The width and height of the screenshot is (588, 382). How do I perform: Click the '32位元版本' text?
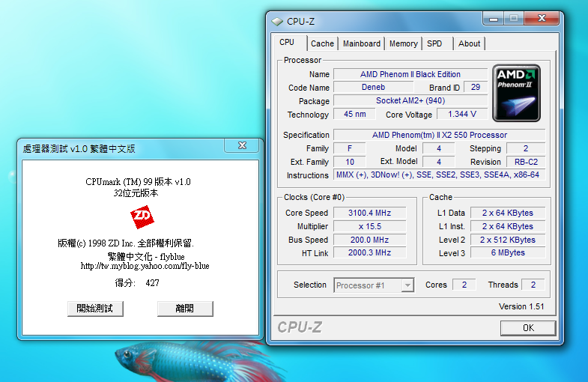click(x=136, y=193)
